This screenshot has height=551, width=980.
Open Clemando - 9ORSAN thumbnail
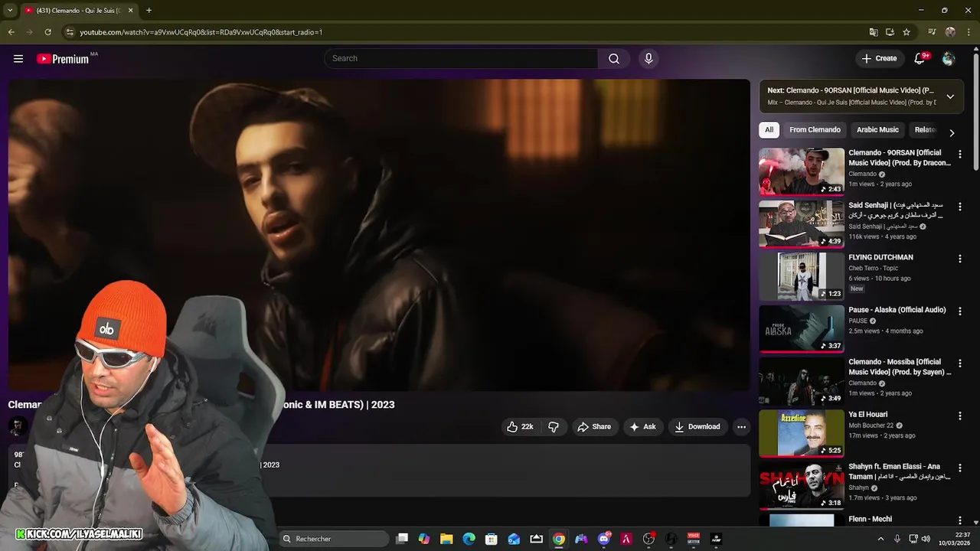coord(802,171)
